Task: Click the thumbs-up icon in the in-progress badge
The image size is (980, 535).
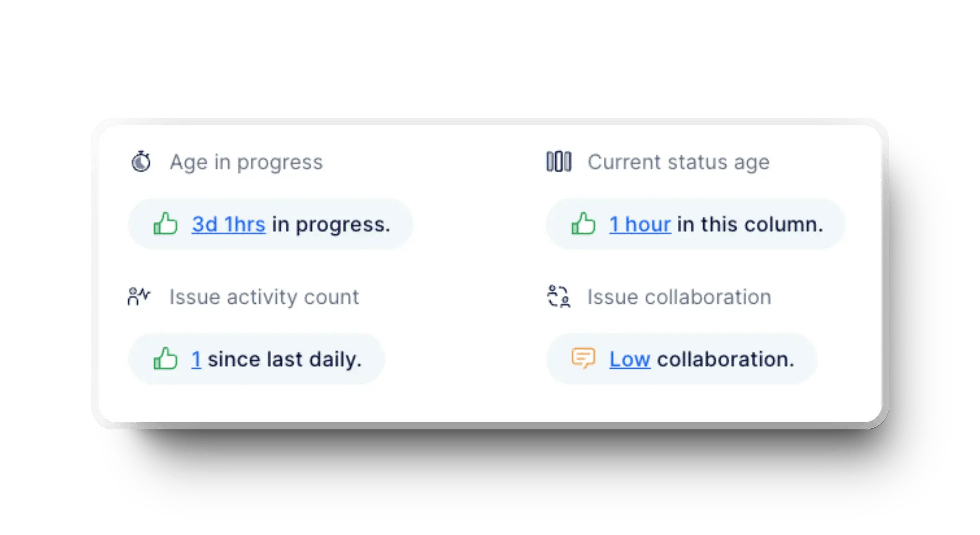Action: click(x=165, y=224)
